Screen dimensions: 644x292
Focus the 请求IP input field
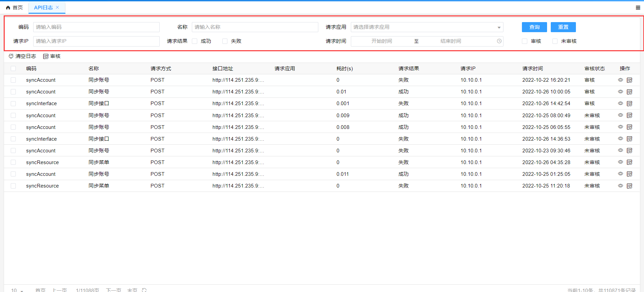click(x=96, y=41)
